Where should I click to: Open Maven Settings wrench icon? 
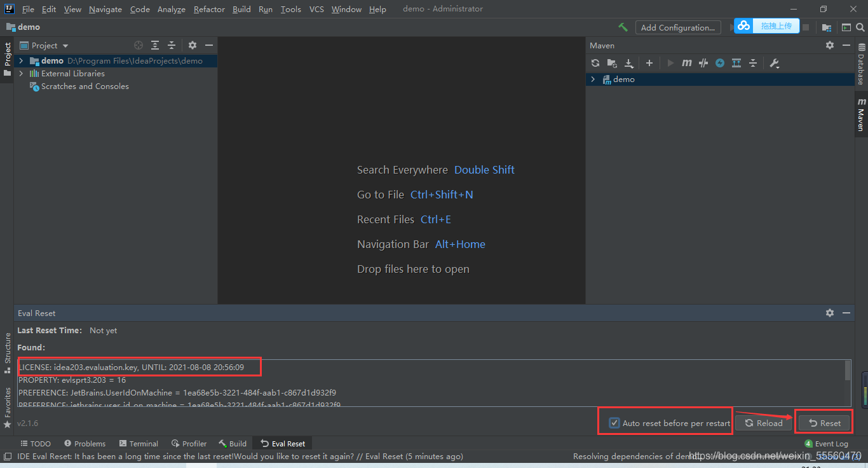(774, 63)
